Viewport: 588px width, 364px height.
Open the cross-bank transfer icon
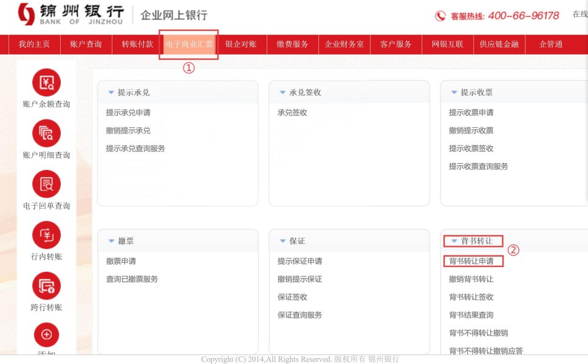pos(46,286)
